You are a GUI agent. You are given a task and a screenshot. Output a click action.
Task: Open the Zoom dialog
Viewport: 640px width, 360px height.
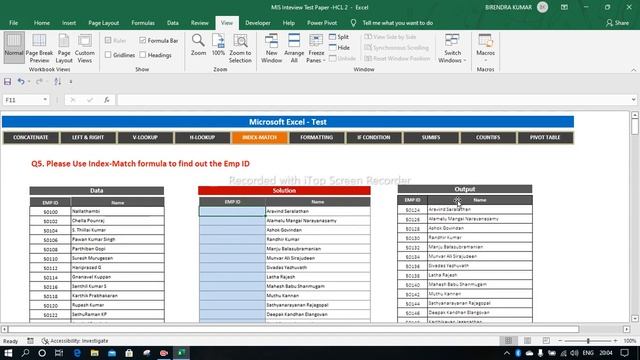198,45
